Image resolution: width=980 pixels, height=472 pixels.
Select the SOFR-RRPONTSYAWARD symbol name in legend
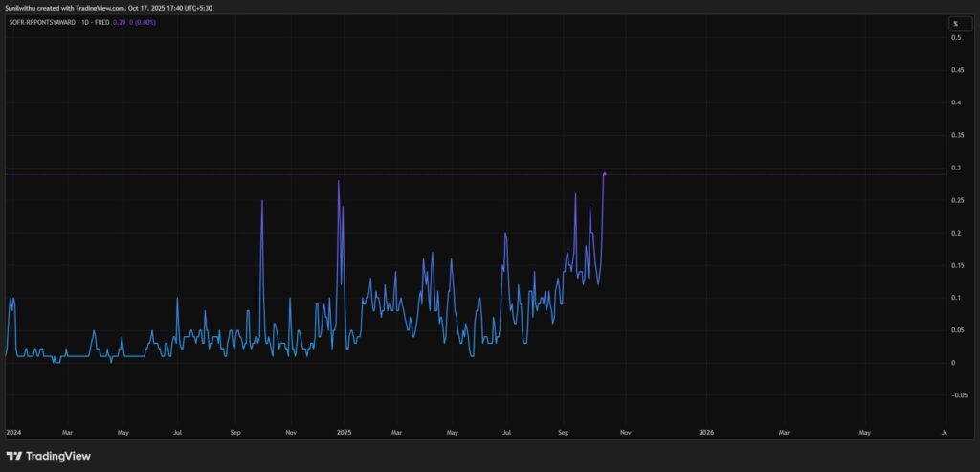(45, 22)
